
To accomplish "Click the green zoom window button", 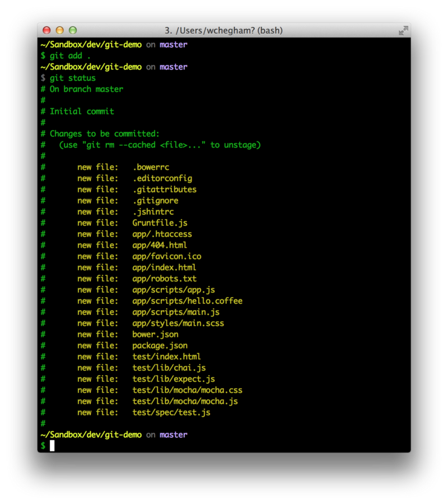I will pyautogui.click(x=72, y=31).
